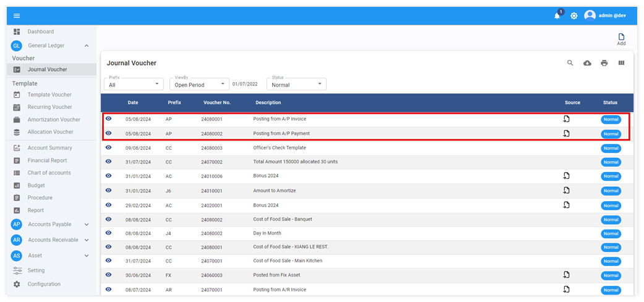
Task: View Day In Month voucher eye icon
Action: tap(109, 233)
